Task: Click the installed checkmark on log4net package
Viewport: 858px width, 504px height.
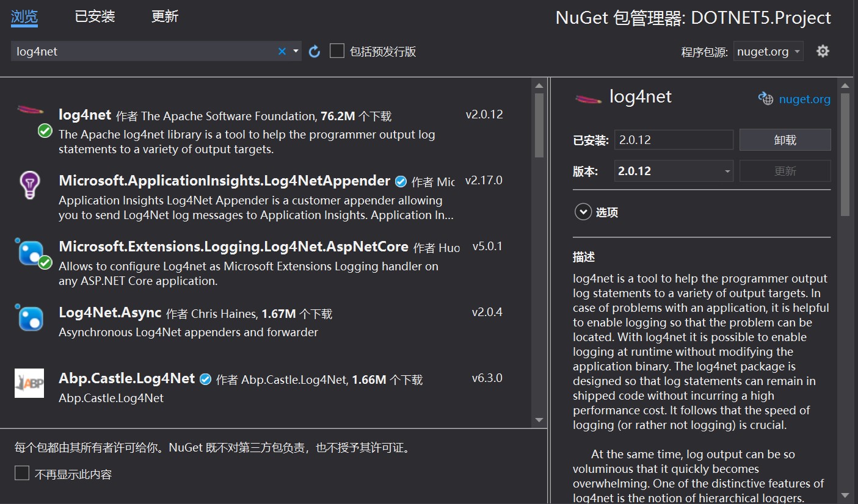Action: 45,130
